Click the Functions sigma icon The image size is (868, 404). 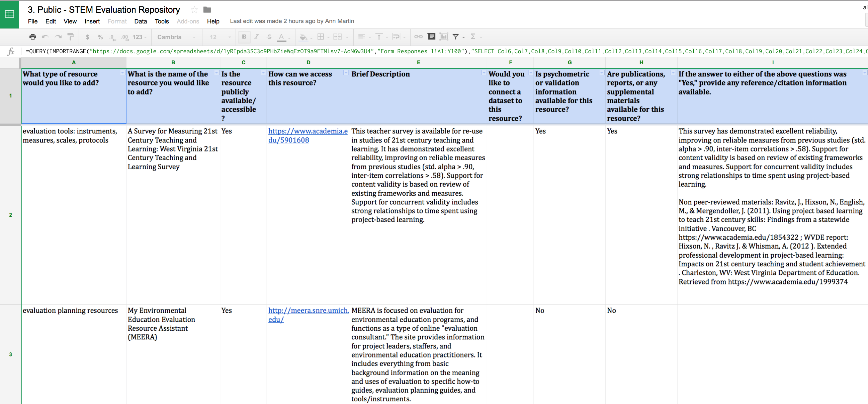pos(473,37)
